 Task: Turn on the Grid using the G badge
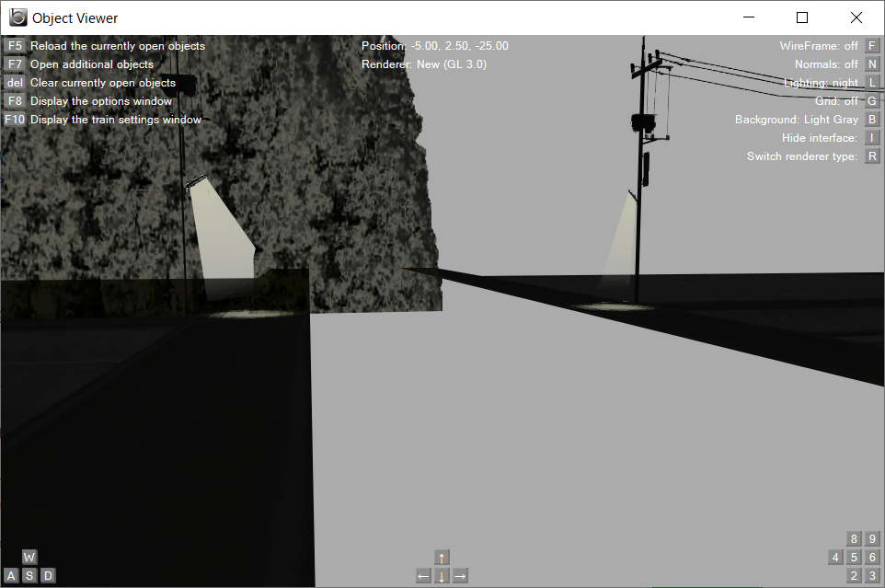pyautogui.click(x=871, y=100)
